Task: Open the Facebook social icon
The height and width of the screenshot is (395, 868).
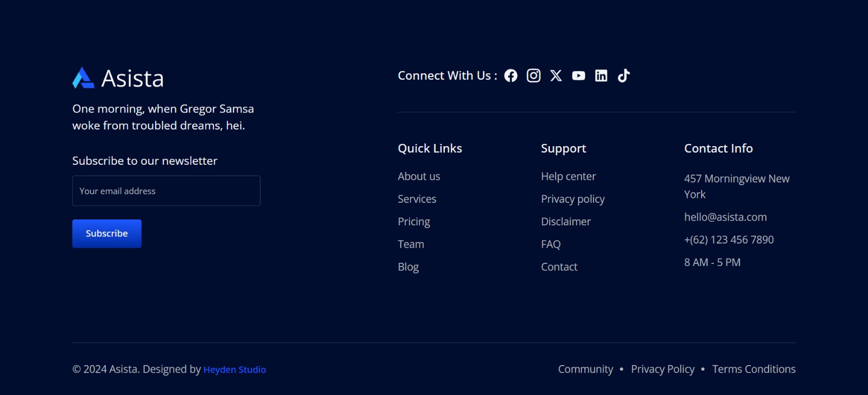Action: [x=511, y=75]
